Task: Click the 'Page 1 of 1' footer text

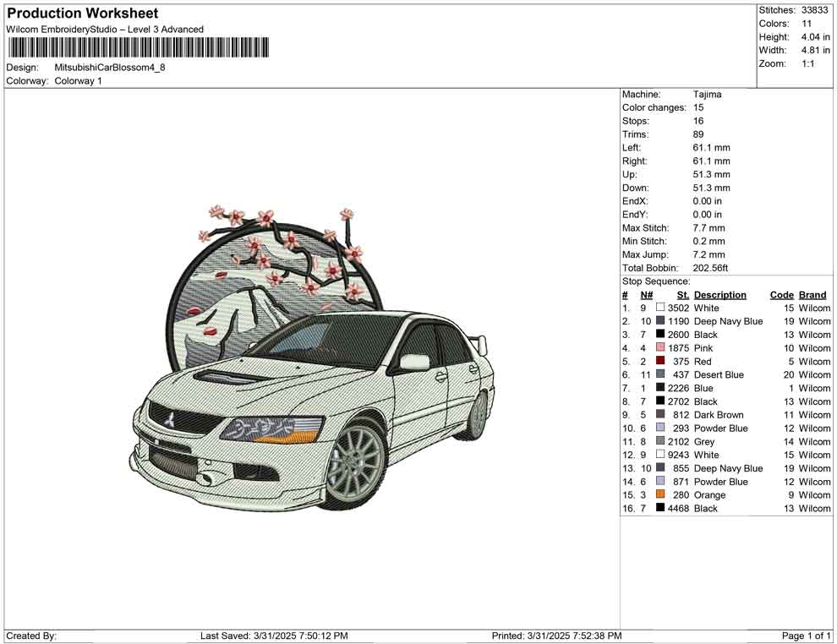Action: pos(806,636)
